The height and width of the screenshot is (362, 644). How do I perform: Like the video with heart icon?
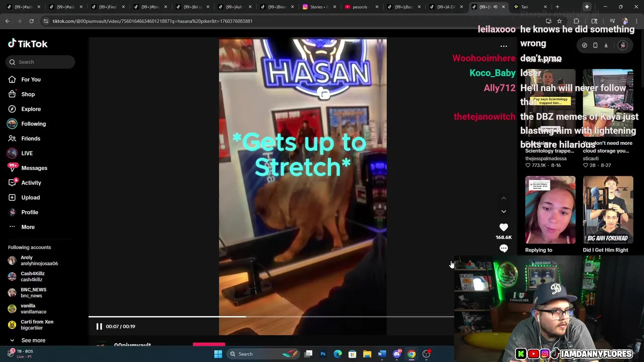504,228
